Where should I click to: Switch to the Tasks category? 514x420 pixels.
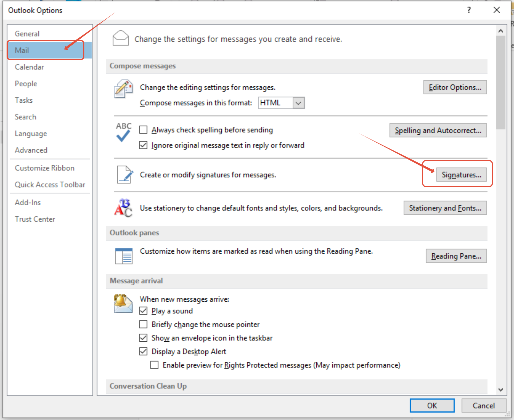49,100
